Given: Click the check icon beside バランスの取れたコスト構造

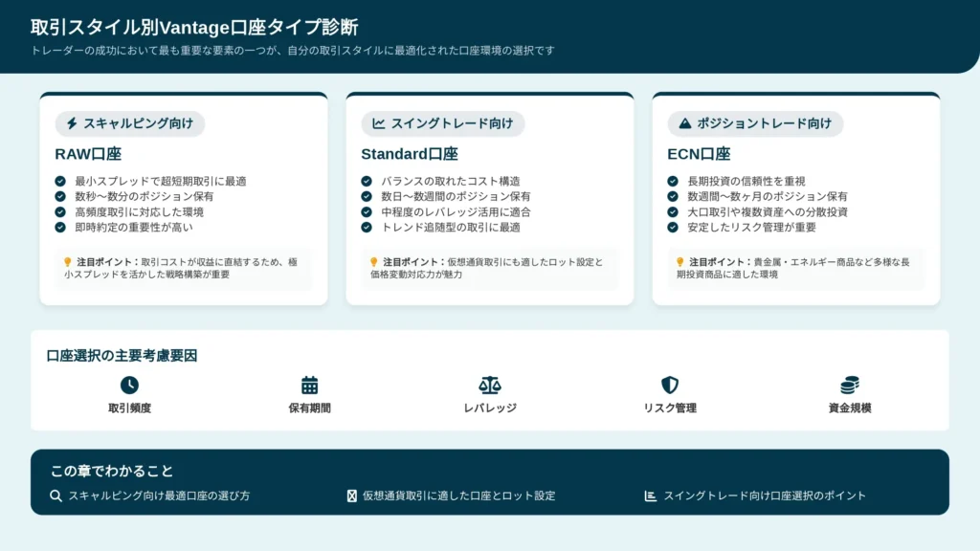Looking at the screenshot, I should (367, 181).
